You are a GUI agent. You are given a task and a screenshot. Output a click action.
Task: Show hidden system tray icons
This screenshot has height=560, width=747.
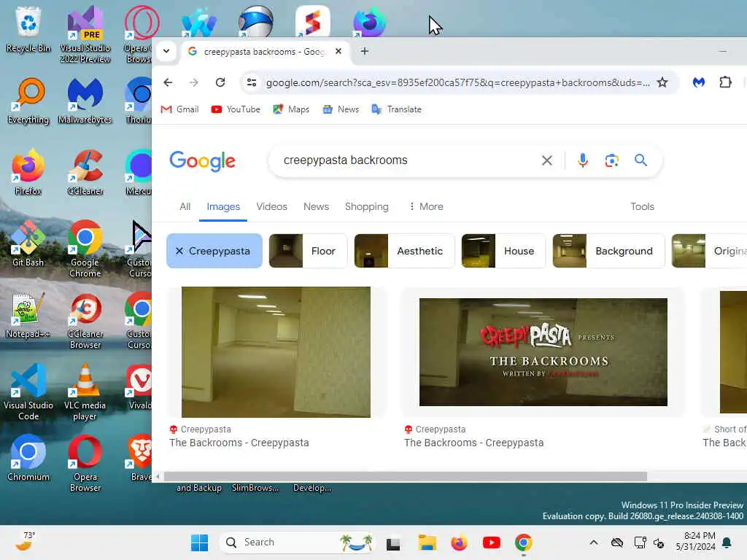594,542
